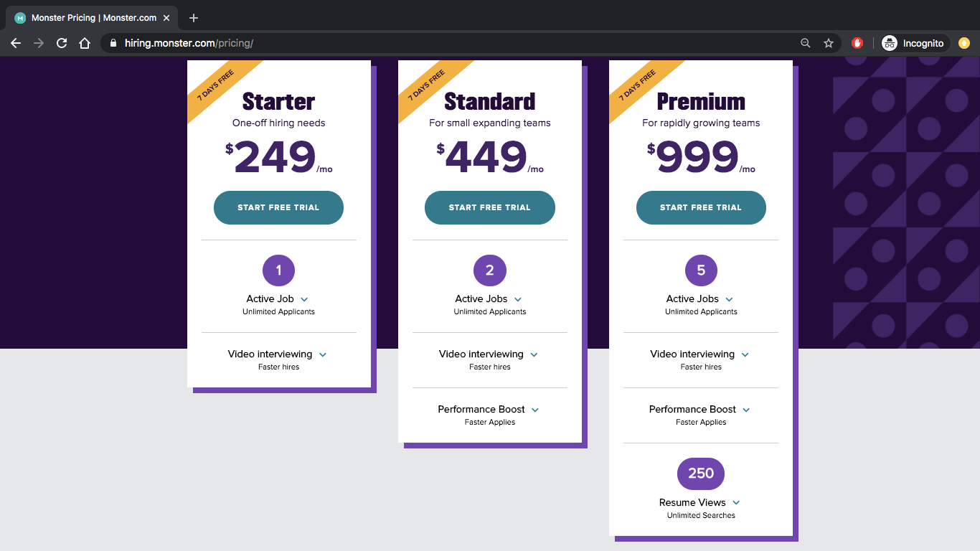Screen dimensions: 980x551
Task: Open the zoom magnifier icon in address bar
Action: click(x=806, y=43)
